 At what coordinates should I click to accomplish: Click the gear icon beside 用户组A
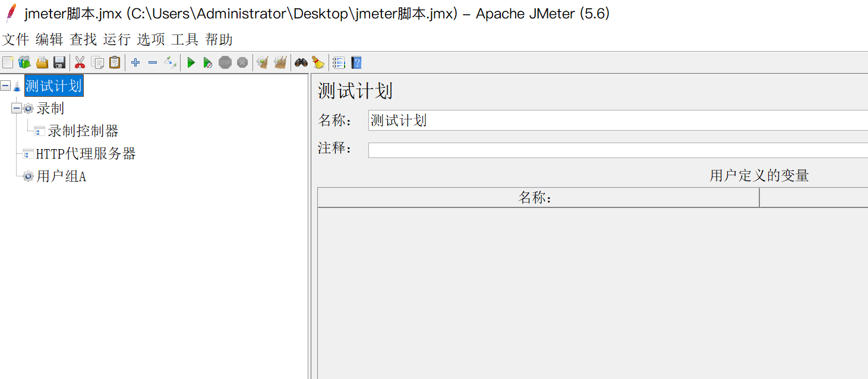[28, 176]
